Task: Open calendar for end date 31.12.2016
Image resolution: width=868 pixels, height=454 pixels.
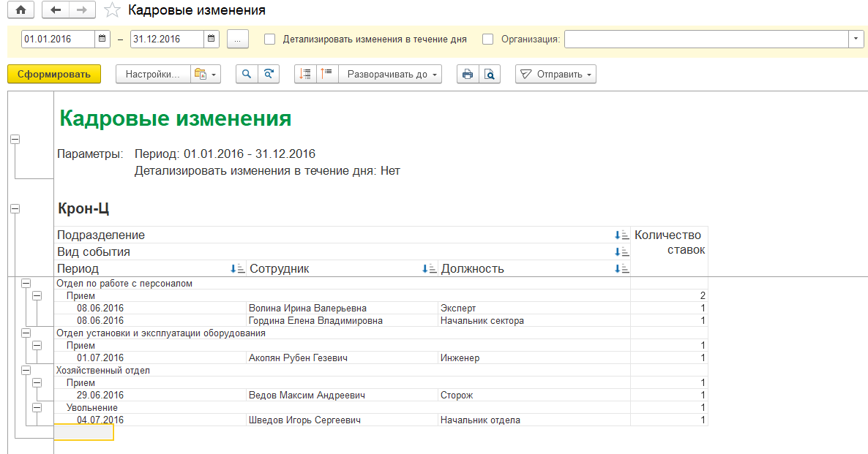Action: pos(211,39)
